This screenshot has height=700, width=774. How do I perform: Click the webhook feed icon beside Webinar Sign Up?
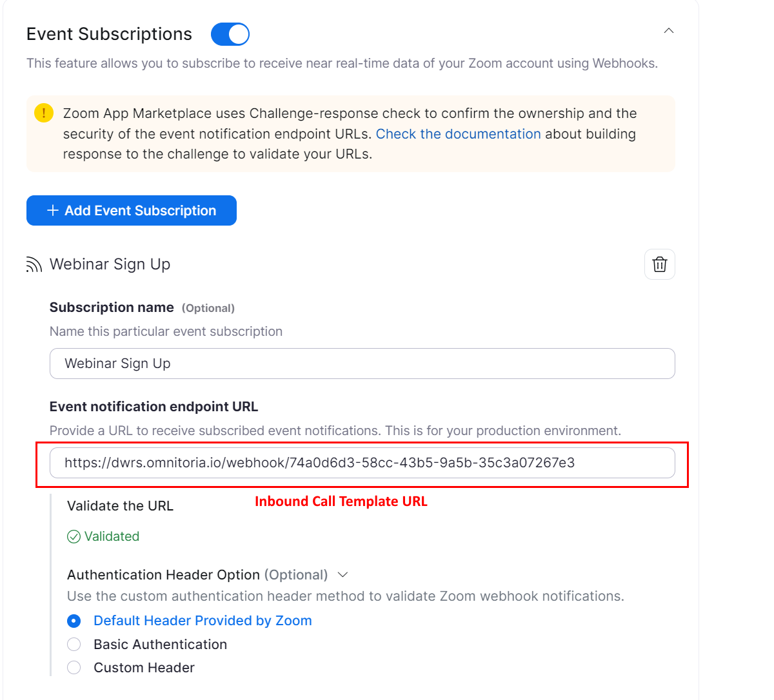[x=34, y=265]
